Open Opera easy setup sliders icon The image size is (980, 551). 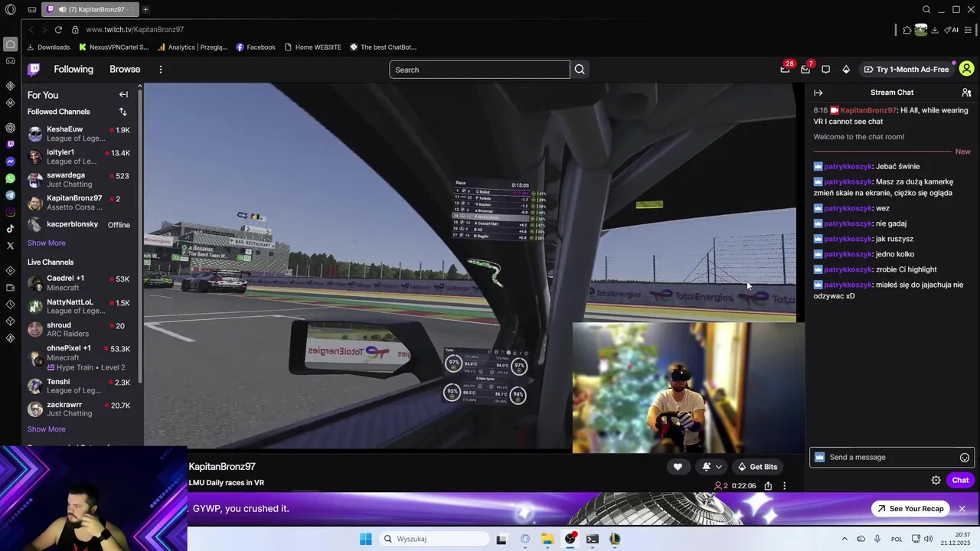pyautogui.click(x=969, y=30)
